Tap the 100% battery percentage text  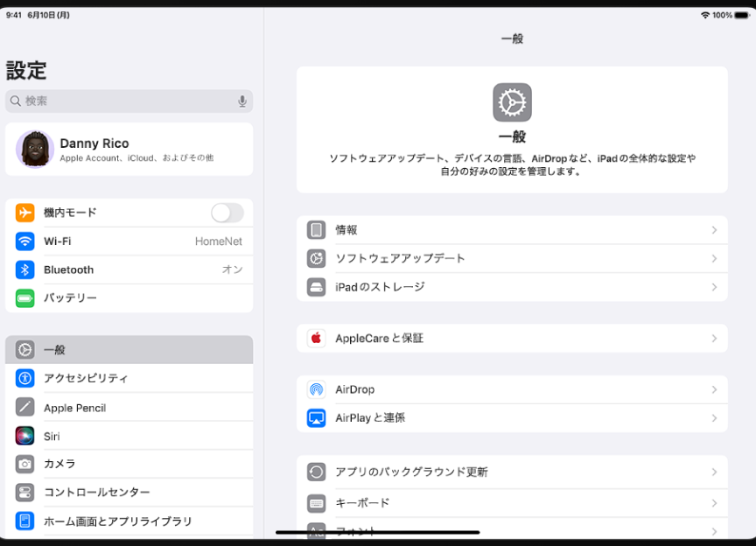point(722,15)
